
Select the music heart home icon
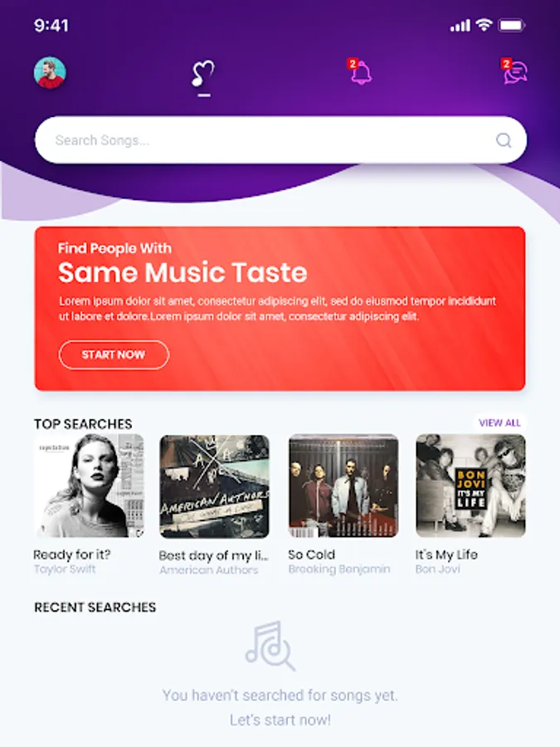[x=203, y=73]
